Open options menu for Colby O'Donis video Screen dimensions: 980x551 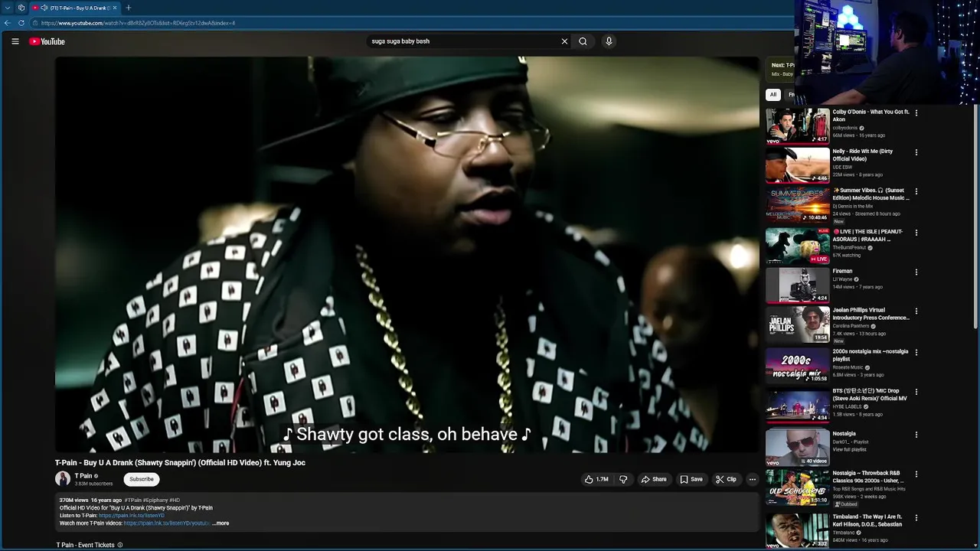pos(916,113)
